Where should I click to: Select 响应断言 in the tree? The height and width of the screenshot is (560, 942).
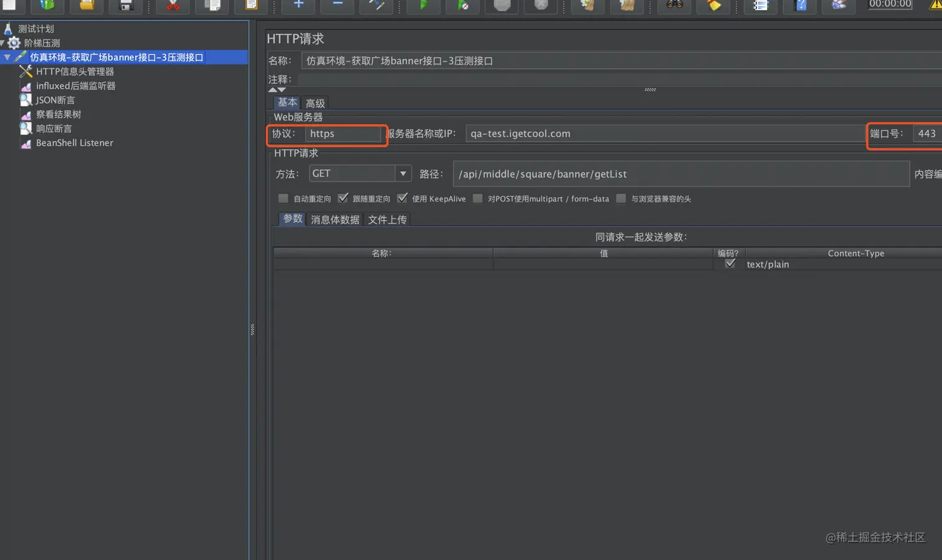pyautogui.click(x=54, y=129)
